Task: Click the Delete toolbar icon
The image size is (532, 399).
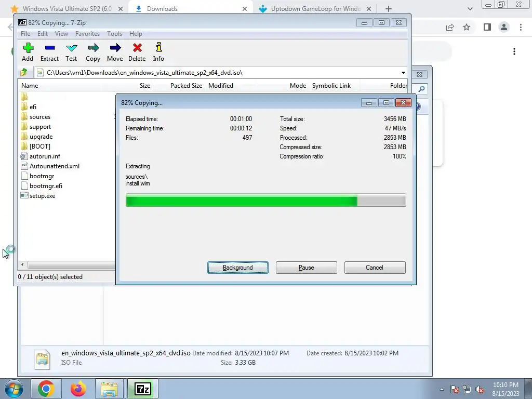Action: pyautogui.click(x=137, y=48)
